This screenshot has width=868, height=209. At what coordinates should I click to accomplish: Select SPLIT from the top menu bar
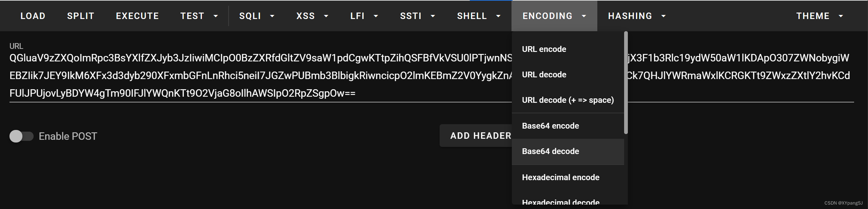[80, 16]
